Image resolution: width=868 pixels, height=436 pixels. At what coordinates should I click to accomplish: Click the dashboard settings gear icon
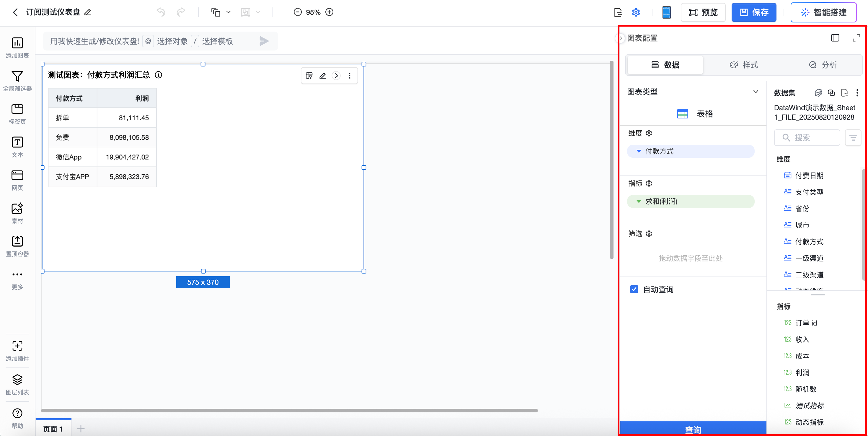(x=636, y=12)
